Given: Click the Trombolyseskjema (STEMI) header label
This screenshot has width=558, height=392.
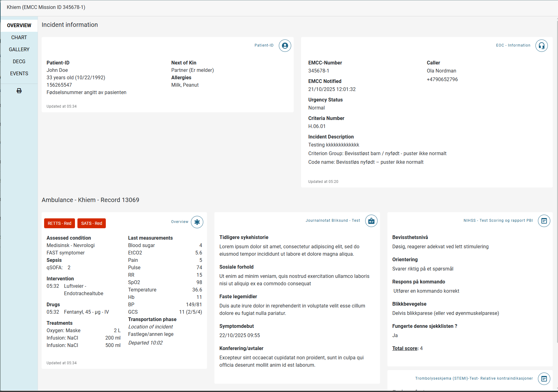Looking at the screenshot, I should [474, 378].
